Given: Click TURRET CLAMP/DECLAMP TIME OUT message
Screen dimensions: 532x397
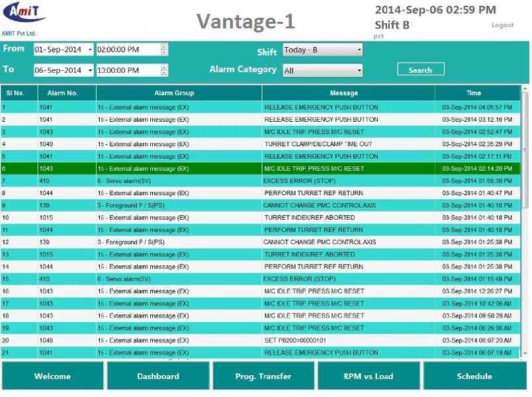Looking at the screenshot, I should click(x=318, y=144).
